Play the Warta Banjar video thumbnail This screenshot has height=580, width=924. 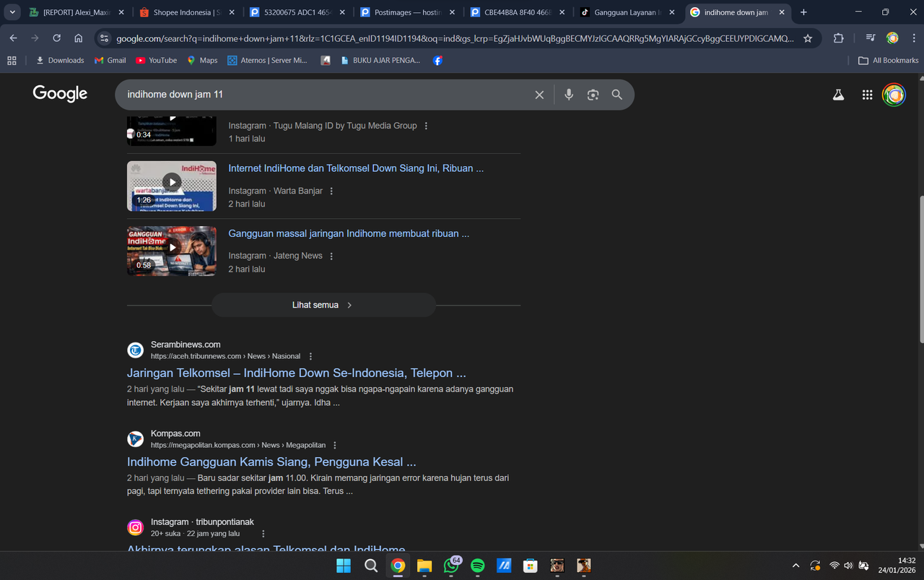pyautogui.click(x=172, y=186)
